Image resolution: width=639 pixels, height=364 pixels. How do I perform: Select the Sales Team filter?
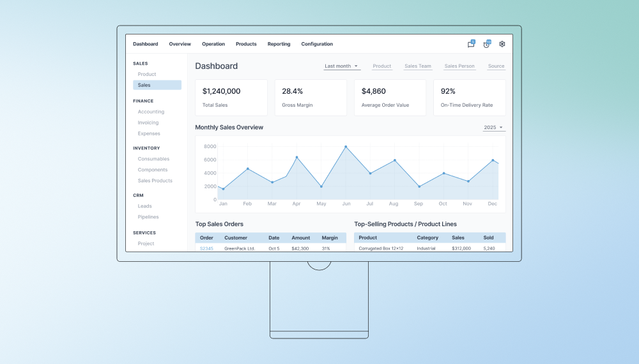click(x=418, y=66)
